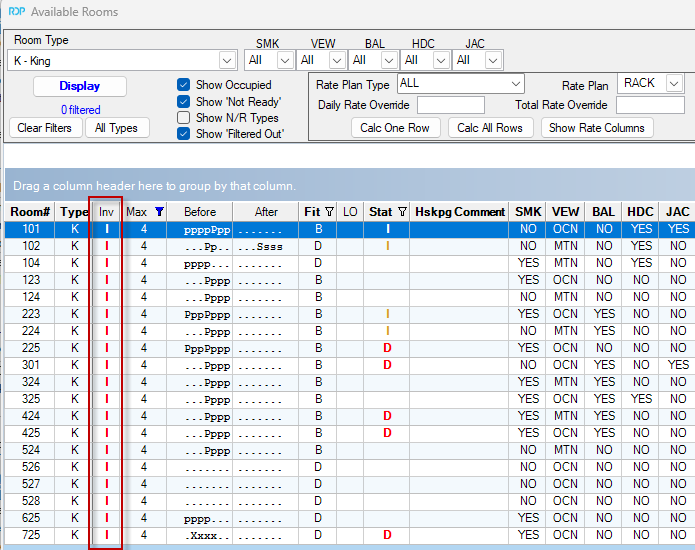Sort by Type column header
Image resolution: width=695 pixels, height=550 pixels.
(73, 212)
